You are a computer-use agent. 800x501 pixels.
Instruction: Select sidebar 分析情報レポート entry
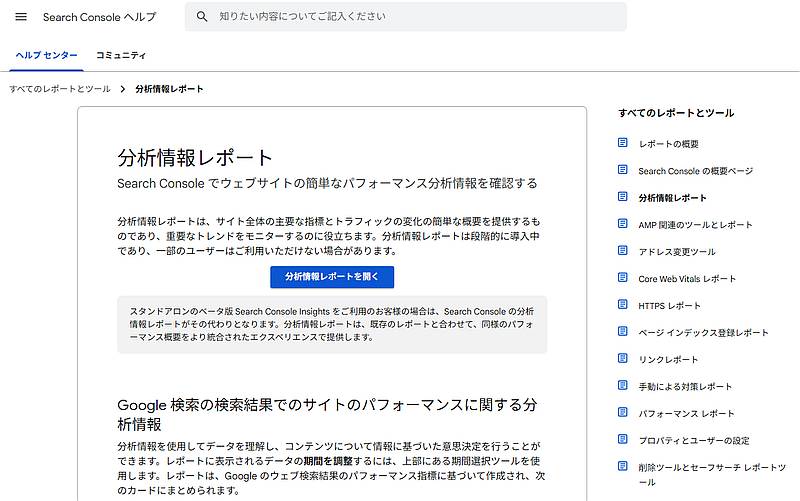click(x=672, y=198)
